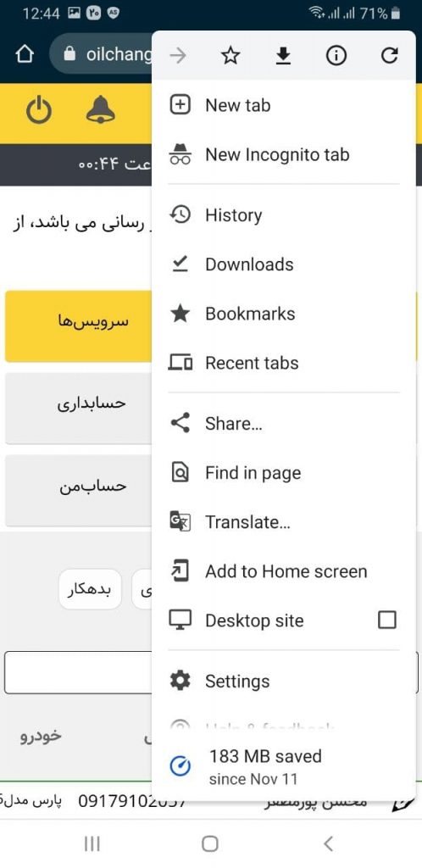422x868 pixels.
Task: Tap the 183 MB saved data item
Action: click(283, 766)
